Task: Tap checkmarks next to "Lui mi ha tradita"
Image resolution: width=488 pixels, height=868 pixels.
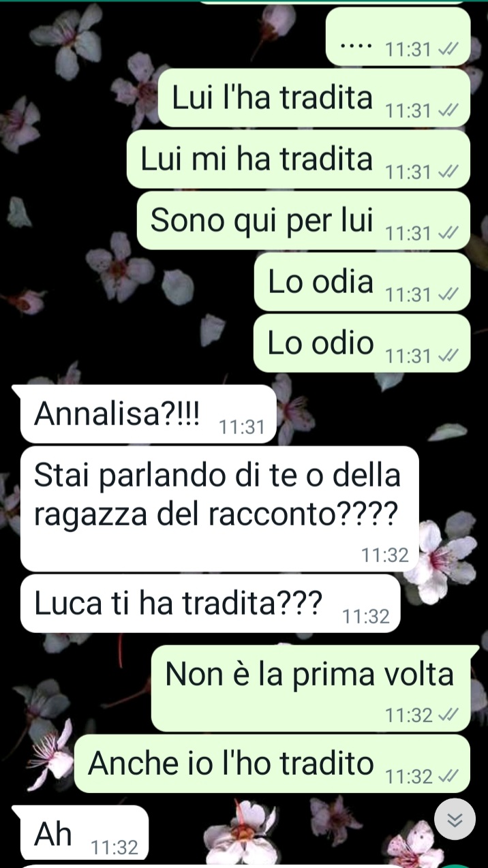Action: point(449,172)
